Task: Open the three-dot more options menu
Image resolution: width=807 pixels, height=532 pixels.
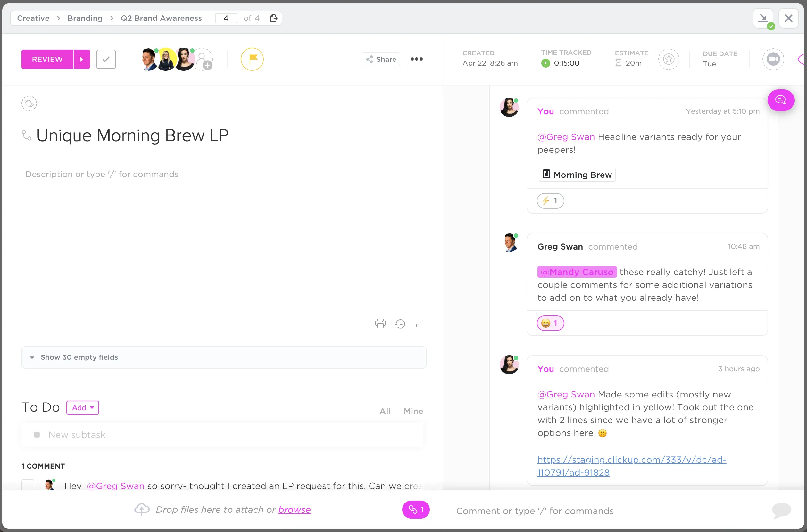Action: pos(416,59)
